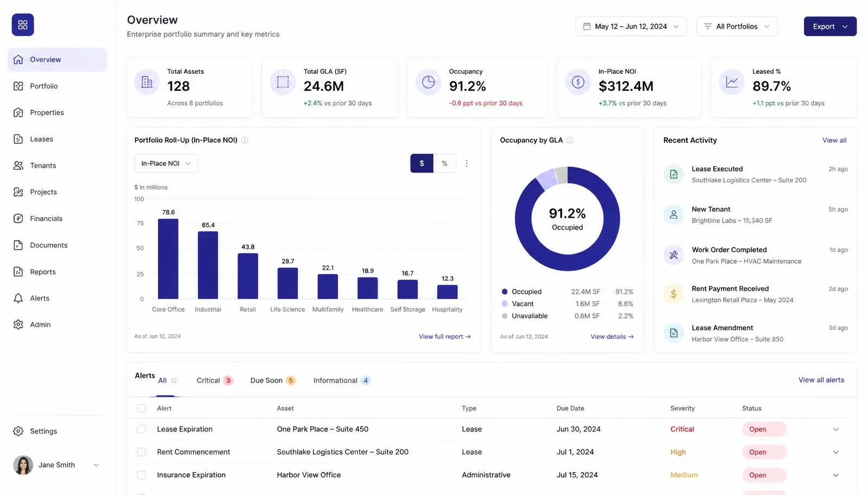Select the Due Soon alerts tab
The height and width of the screenshot is (495, 868).
273,380
